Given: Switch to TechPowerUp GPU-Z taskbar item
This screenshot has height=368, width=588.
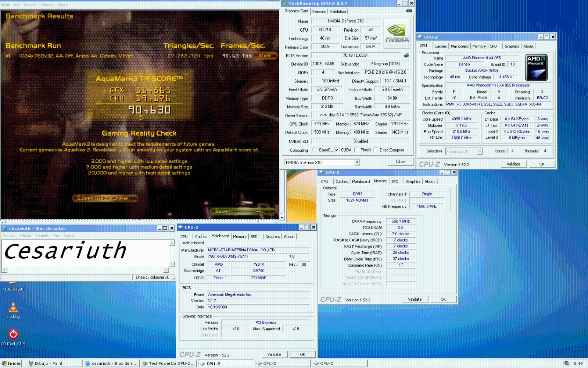Looking at the screenshot, I should coord(168,363).
